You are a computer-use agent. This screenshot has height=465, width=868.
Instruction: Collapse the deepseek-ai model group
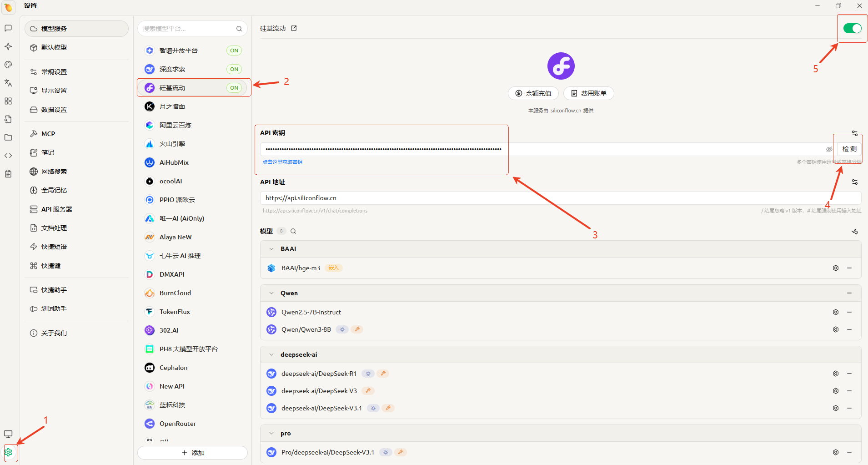pos(271,354)
